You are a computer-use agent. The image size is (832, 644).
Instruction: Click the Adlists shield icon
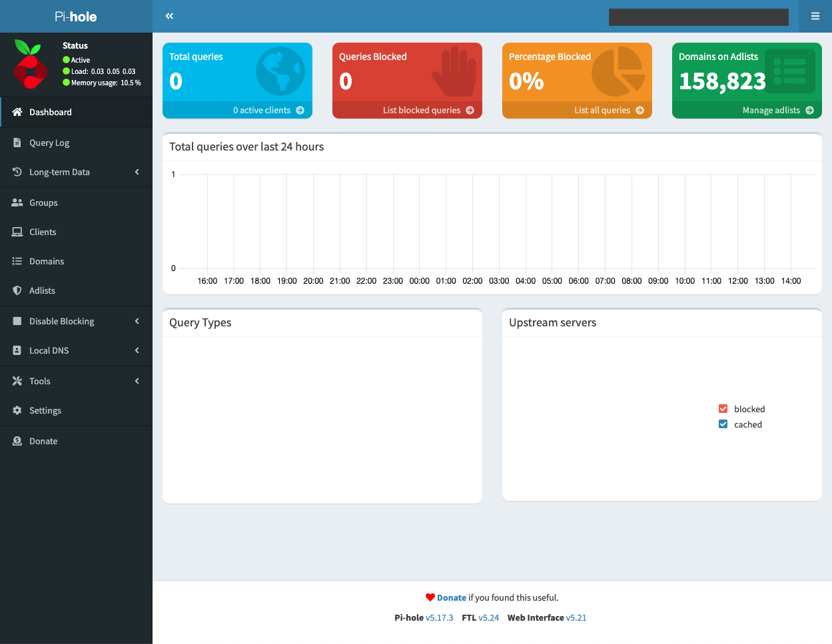coord(17,290)
